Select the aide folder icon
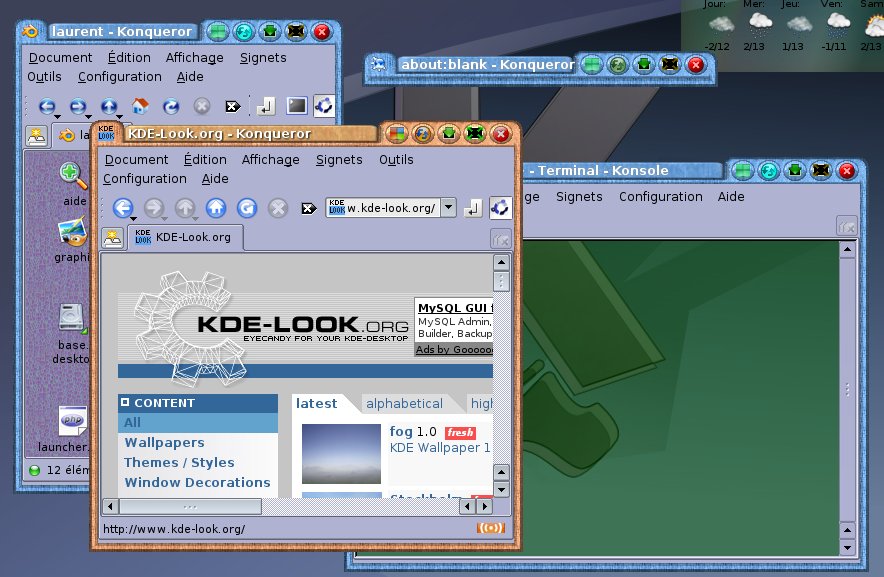 coord(74,177)
